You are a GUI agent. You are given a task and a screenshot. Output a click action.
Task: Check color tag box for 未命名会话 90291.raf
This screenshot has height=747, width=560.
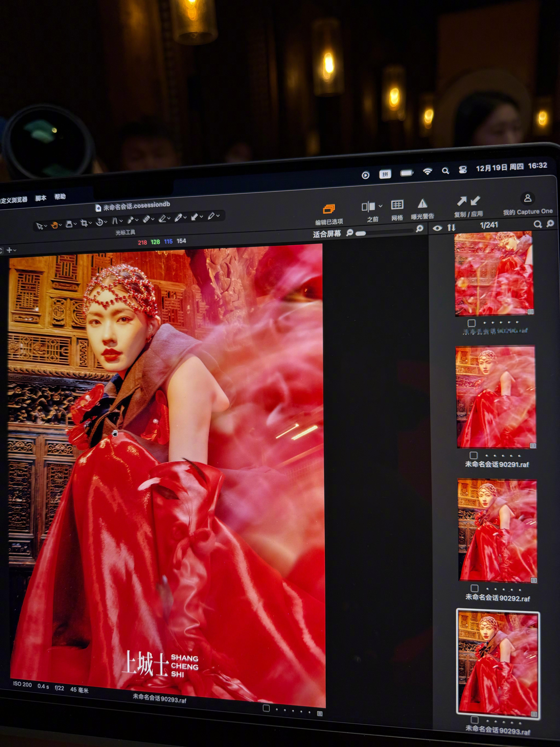(x=474, y=455)
